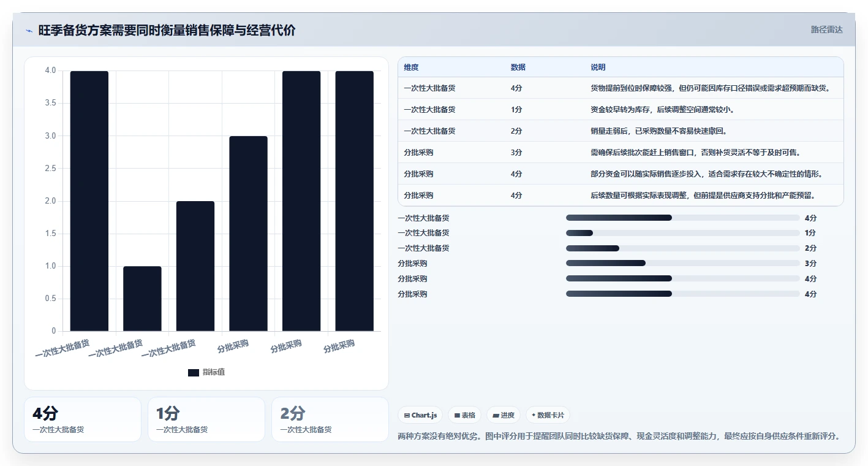The image size is (868, 466).
Task: Click the sparkle icon on the 数据卡片 chip
Action: [534, 416]
